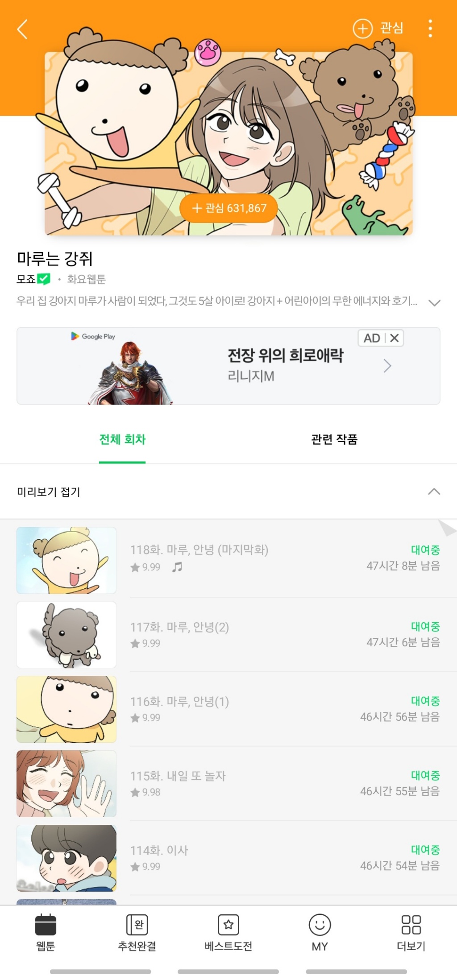Select the 전체 회차 tab
Image resolution: width=457 pixels, height=980 pixels.
(x=122, y=439)
